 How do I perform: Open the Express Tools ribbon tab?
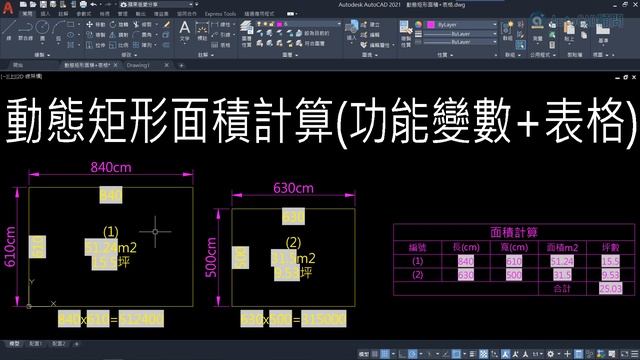[220, 14]
